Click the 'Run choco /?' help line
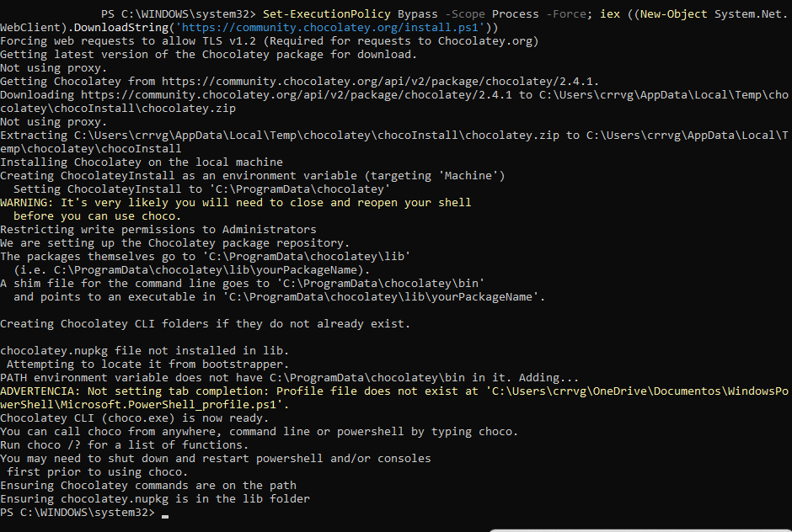This screenshot has height=532, width=792. point(124,445)
